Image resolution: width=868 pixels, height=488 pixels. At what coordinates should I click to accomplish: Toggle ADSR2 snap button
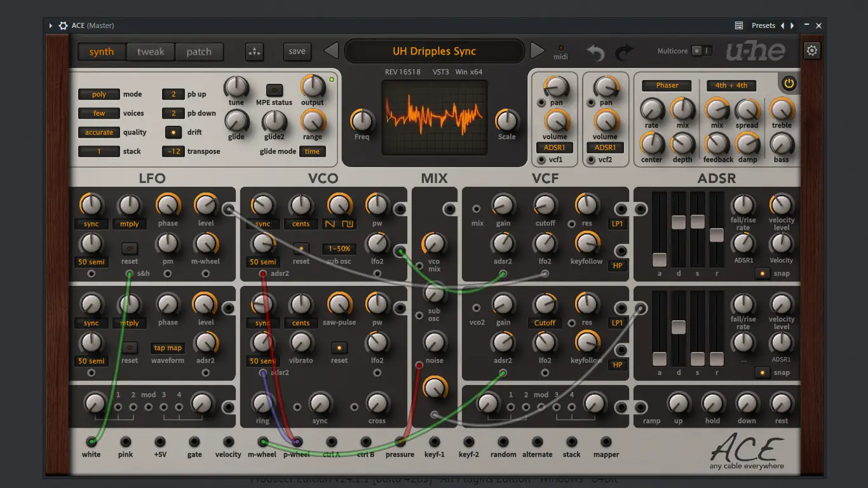(763, 372)
